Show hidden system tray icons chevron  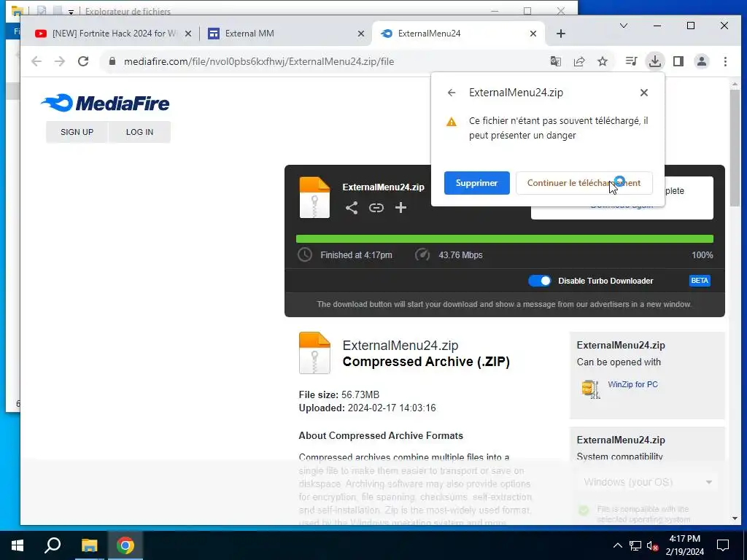click(x=617, y=545)
